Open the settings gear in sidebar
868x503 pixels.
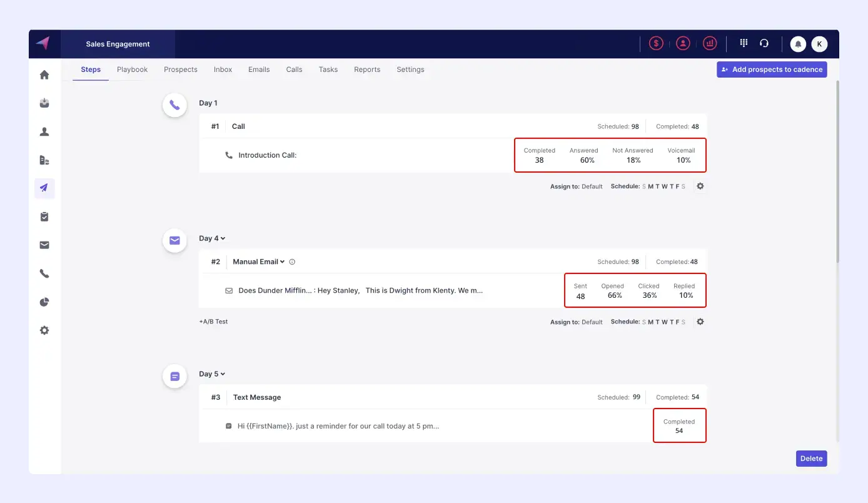pos(44,330)
